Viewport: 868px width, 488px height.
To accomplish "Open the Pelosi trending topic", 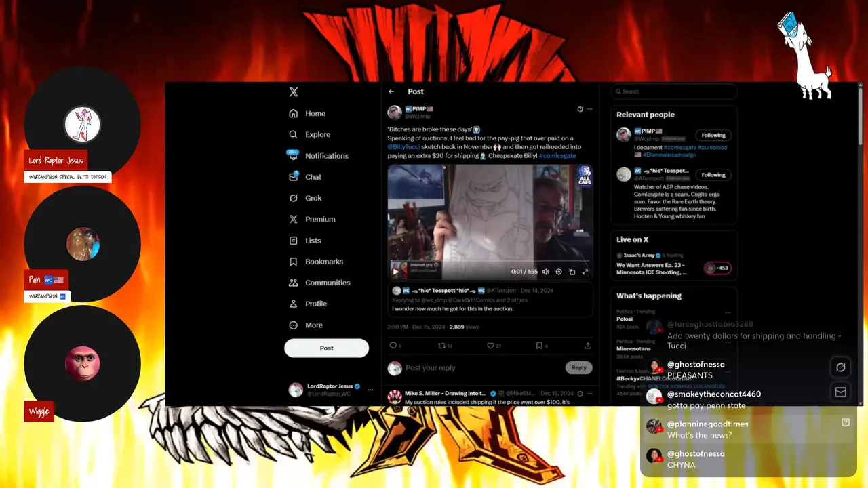I will tap(625, 319).
